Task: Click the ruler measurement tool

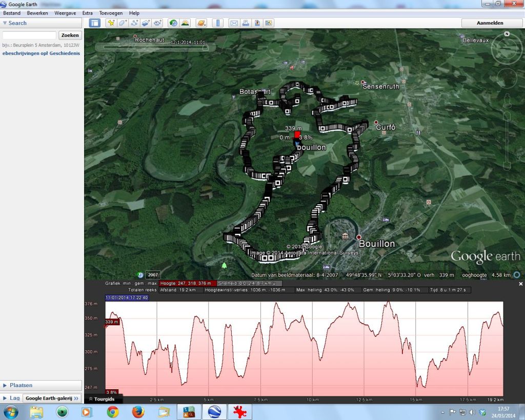Action: coord(217,23)
